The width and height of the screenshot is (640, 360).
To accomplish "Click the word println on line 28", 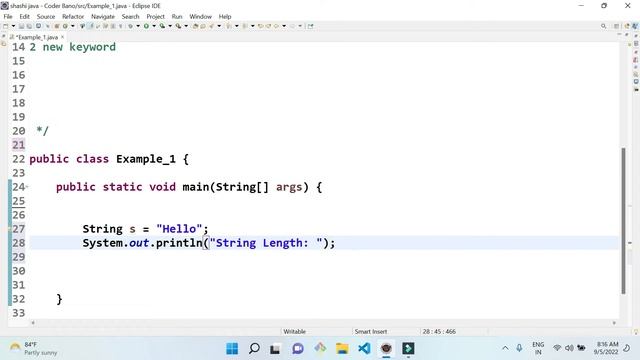I will tap(179, 243).
